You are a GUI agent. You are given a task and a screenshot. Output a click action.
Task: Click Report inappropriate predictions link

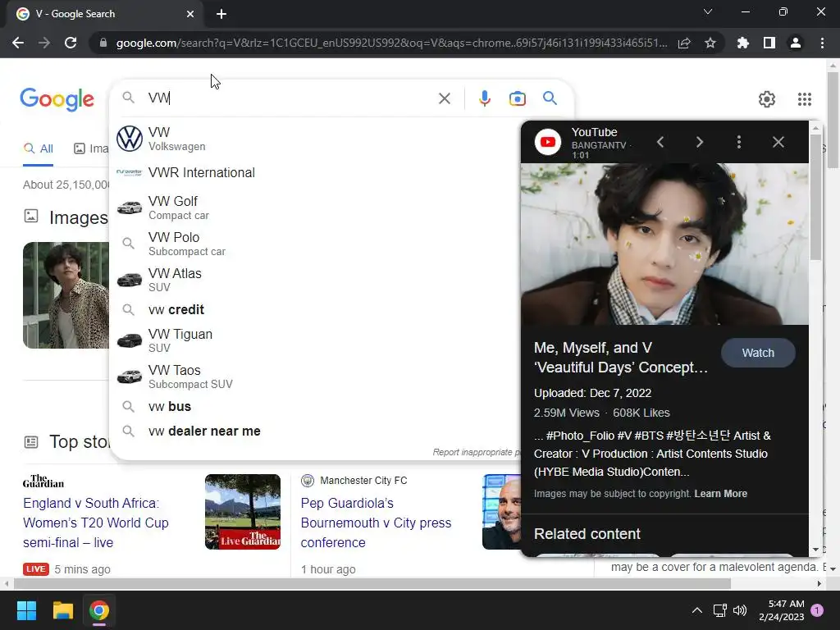tap(476, 453)
